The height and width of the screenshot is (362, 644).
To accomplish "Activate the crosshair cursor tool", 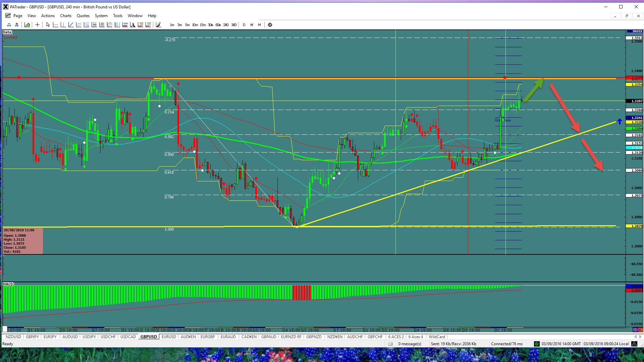I will click(x=37, y=24).
